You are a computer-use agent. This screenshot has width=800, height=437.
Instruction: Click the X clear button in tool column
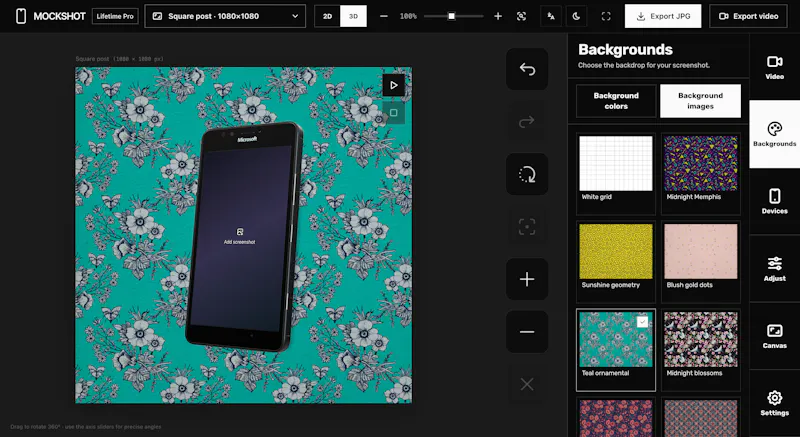(x=527, y=384)
